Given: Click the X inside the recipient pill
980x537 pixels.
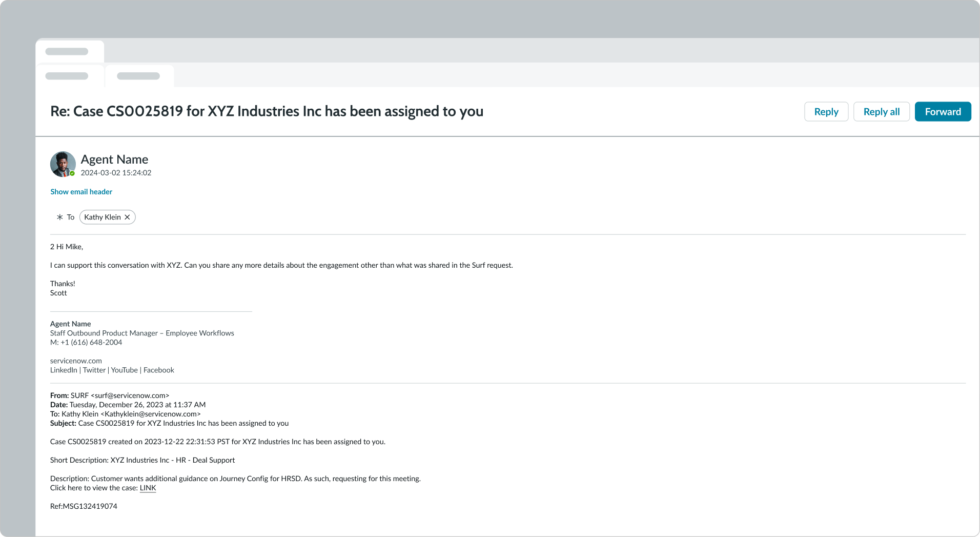Looking at the screenshot, I should click(x=128, y=217).
